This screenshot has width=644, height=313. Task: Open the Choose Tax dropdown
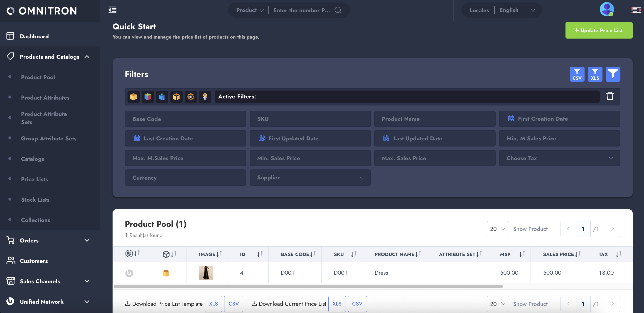pos(559,158)
